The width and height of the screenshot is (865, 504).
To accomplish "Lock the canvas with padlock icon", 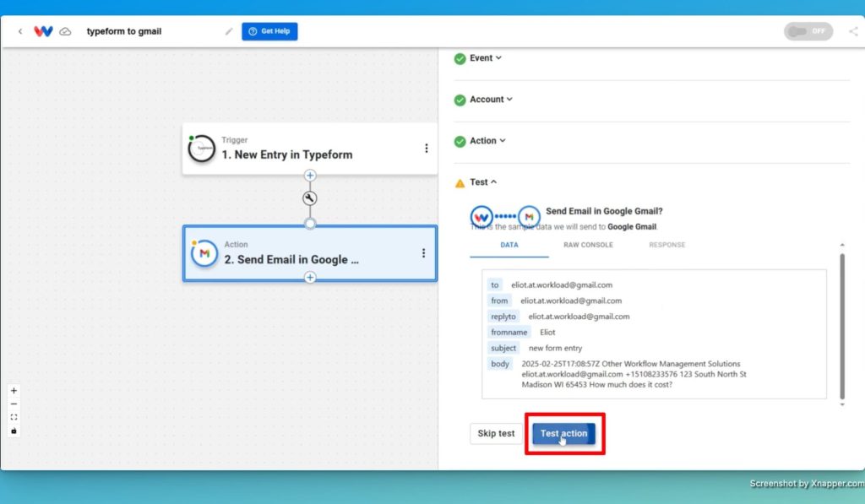I will tap(14, 431).
